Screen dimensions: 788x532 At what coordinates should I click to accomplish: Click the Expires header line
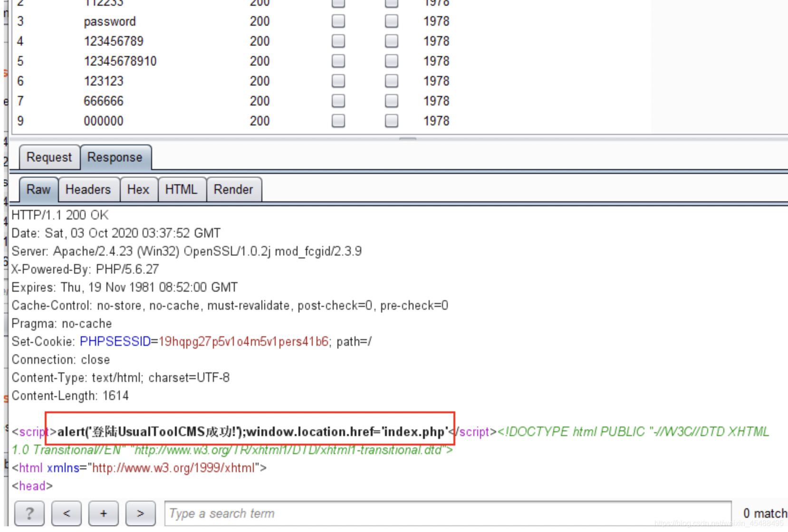click(x=125, y=287)
